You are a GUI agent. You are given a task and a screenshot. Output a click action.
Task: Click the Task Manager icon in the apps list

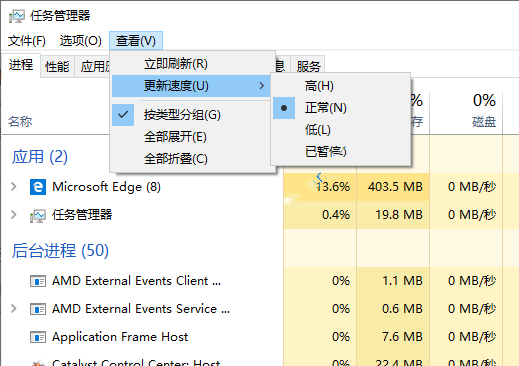38,216
